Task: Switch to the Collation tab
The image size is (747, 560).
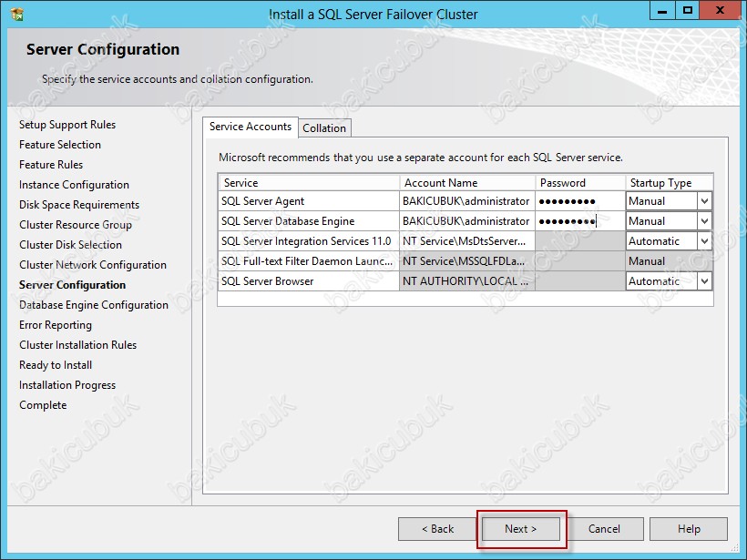Action: click(x=324, y=128)
